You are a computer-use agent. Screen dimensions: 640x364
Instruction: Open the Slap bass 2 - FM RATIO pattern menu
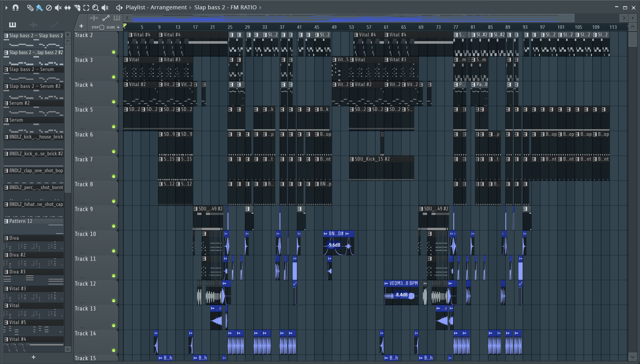tap(226, 8)
